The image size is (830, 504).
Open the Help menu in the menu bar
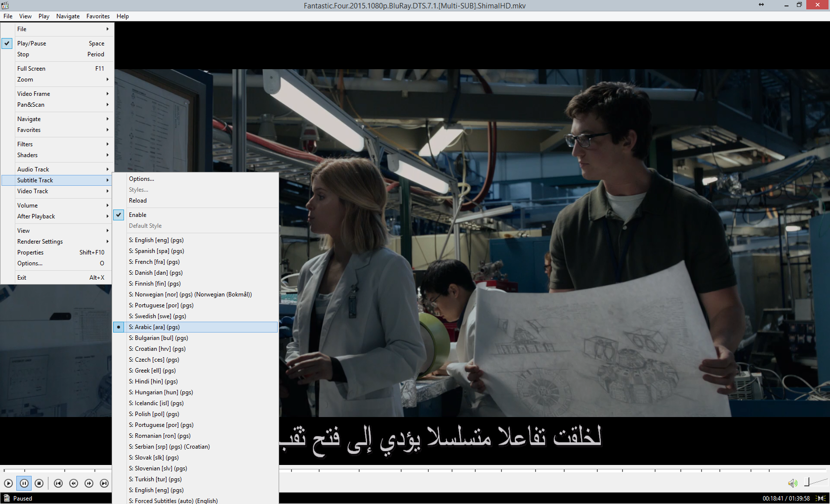coord(123,16)
